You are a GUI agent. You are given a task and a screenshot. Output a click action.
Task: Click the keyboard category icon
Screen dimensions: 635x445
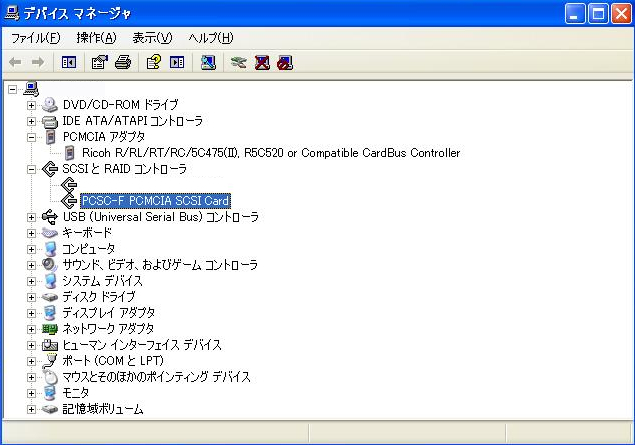point(50,233)
